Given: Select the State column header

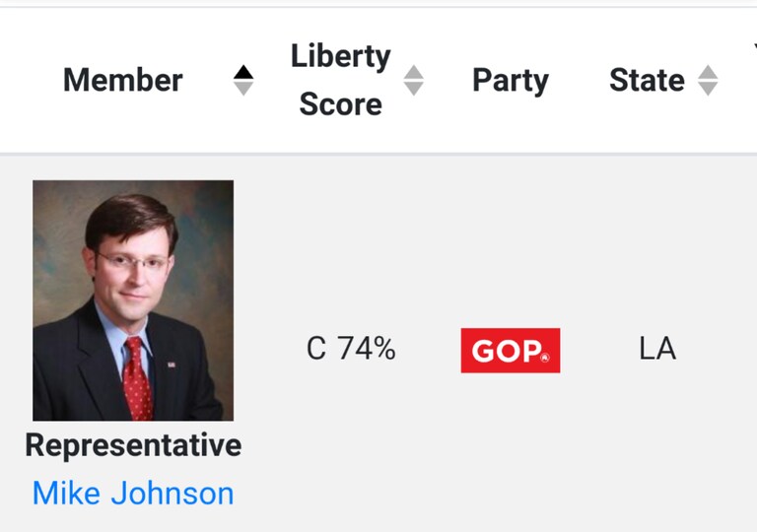Looking at the screenshot, I should tap(647, 80).
